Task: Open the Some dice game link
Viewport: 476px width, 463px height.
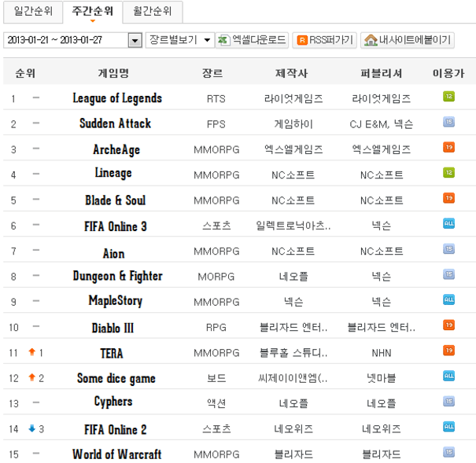Action: click(x=116, y=378)
